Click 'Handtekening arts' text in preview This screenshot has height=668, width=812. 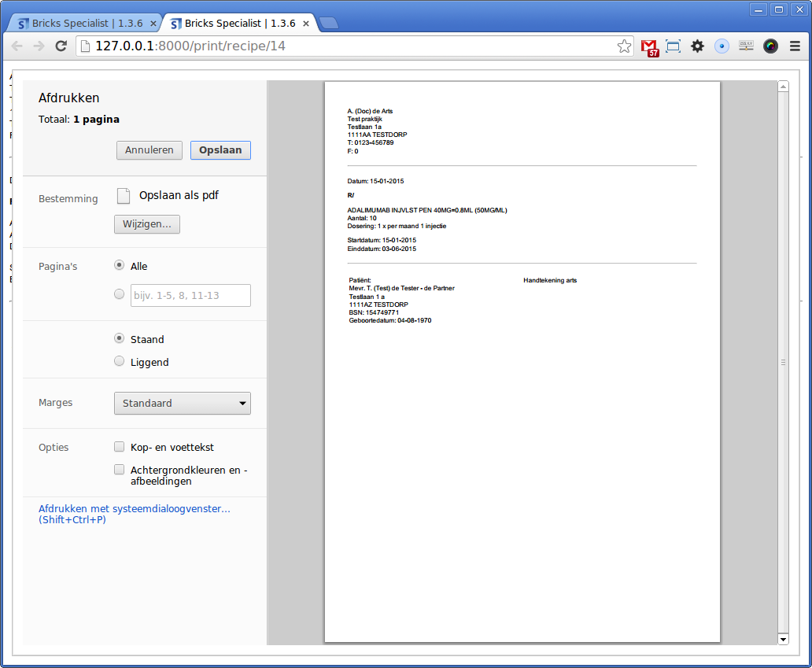pos(550,280)
